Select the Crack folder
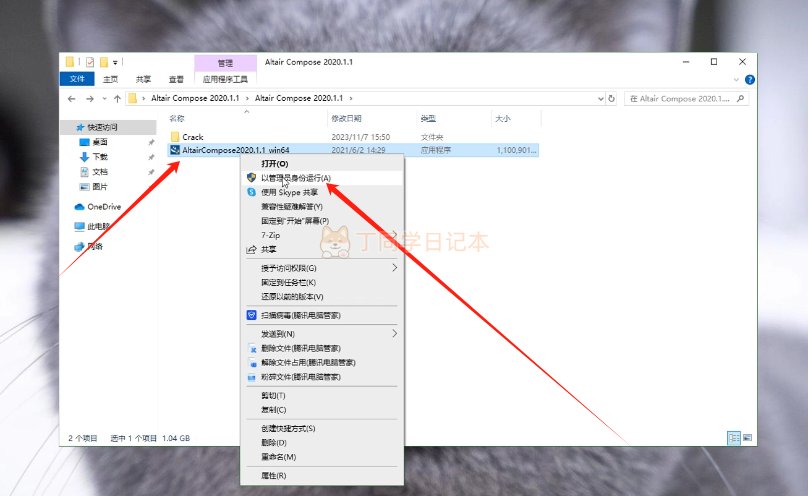The width and height of the screenshot is (808, 496). click(193, 137)
